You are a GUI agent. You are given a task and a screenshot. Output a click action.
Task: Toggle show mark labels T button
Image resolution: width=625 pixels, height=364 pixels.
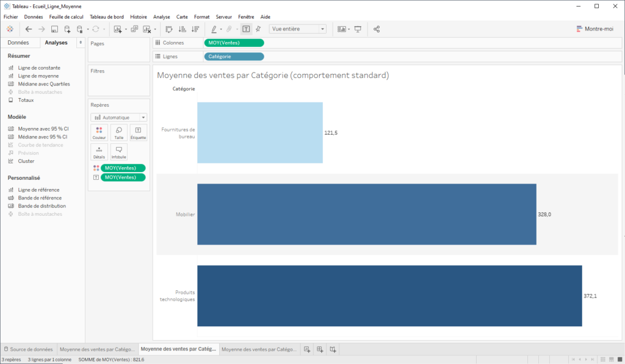point(247,29)
